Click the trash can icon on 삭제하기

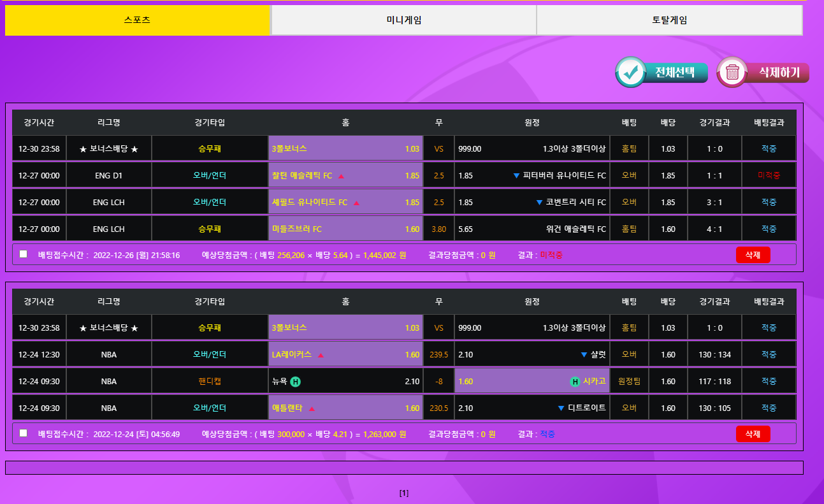[732, 73]
